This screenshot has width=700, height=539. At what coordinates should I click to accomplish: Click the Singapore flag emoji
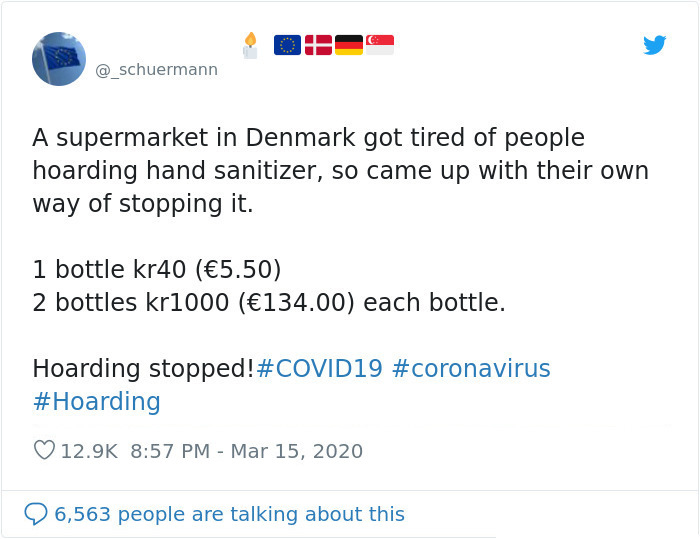coord(380,45)
